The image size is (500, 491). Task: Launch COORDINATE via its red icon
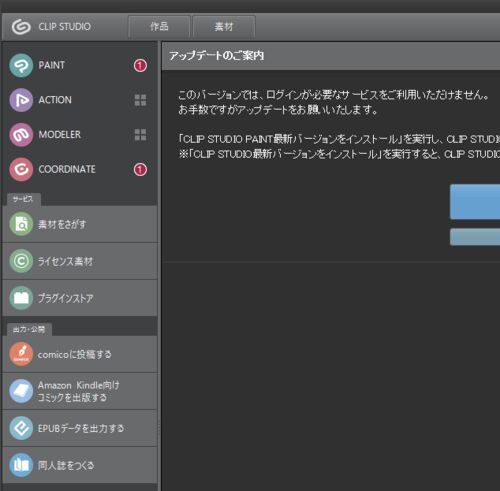[21, 169]
